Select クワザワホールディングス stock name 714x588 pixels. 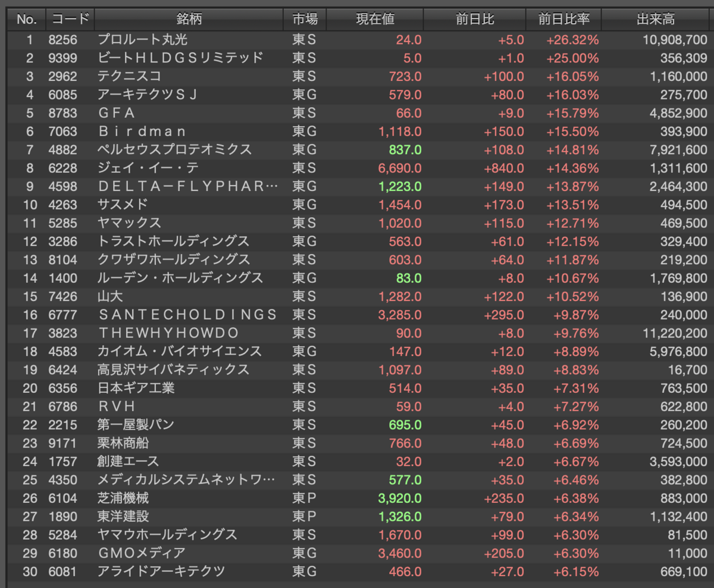click(x=173, y=260)
